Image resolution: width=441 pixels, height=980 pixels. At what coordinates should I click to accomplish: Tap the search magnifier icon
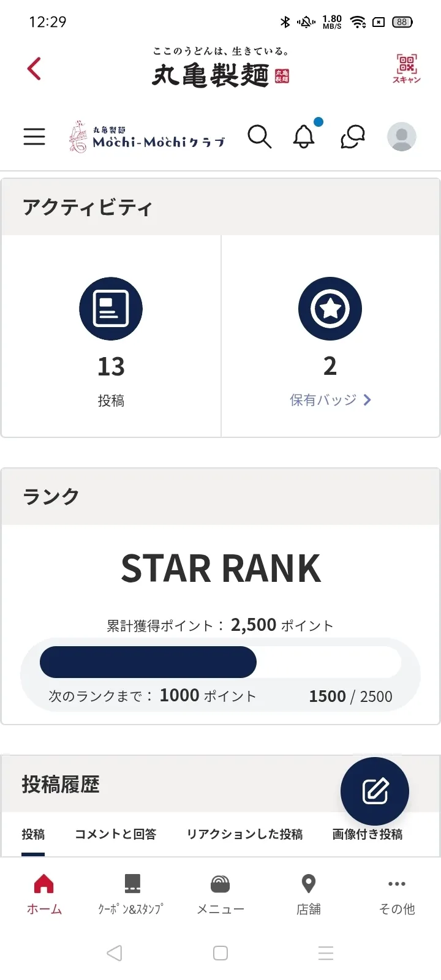point(259,137)
